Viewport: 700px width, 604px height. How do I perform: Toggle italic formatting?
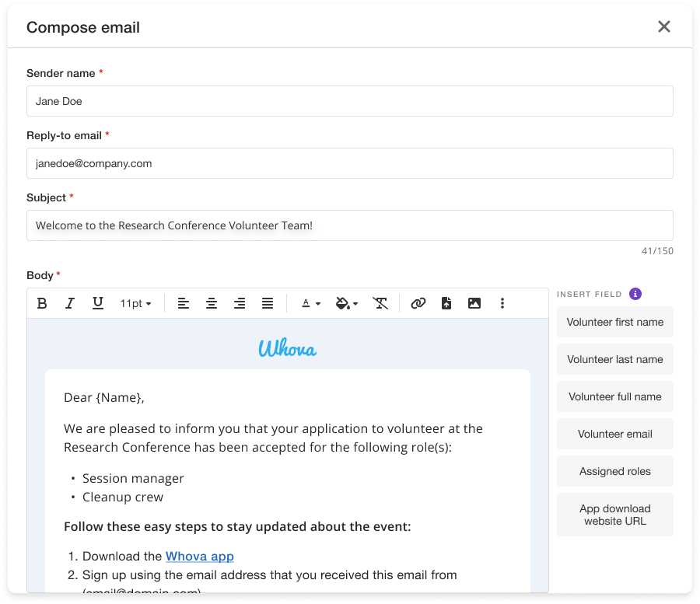70,303
